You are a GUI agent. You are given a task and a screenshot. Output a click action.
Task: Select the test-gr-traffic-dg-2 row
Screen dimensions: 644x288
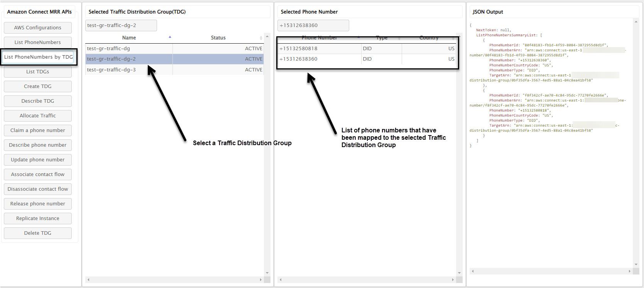click(x=174, y=59)
